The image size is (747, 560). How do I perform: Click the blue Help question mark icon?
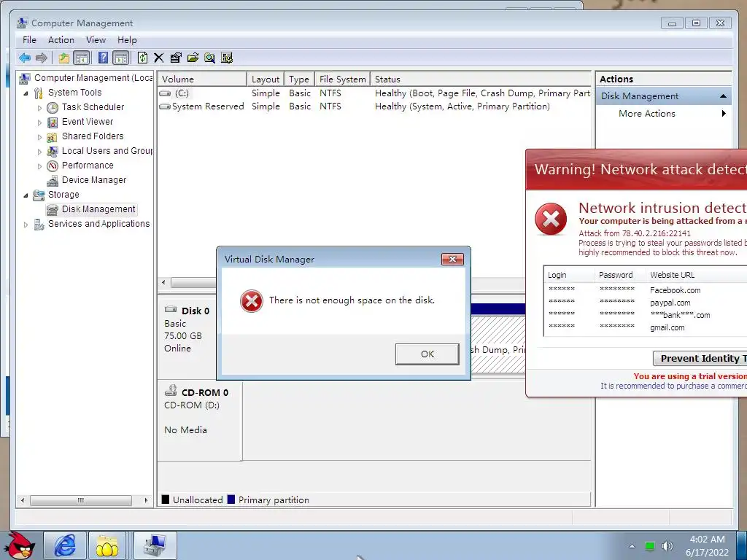[103, 58]
